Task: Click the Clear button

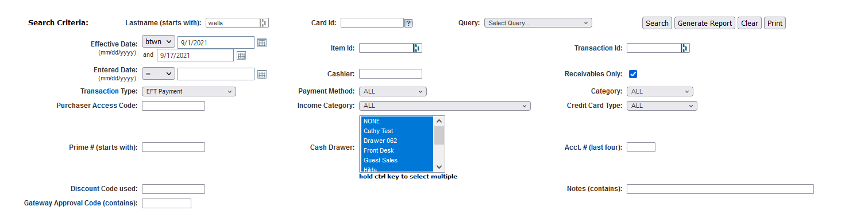Action: pos(750,23)
